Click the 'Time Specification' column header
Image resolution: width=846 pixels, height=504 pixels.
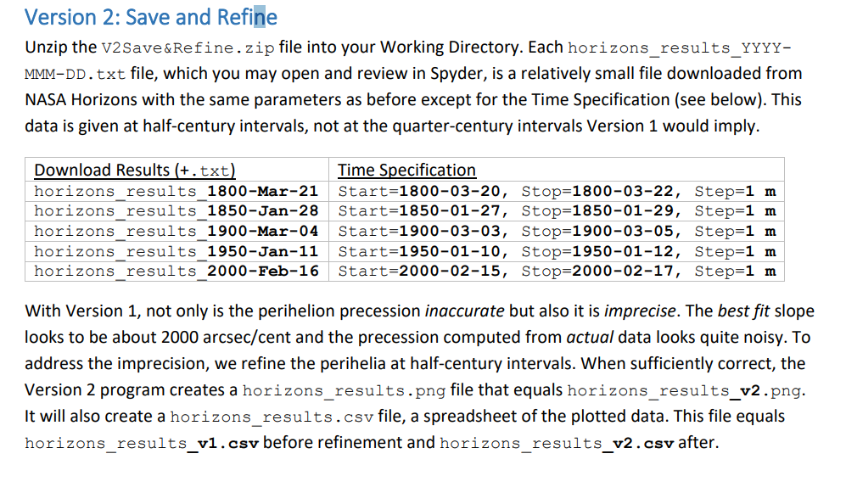coord(406,171)
